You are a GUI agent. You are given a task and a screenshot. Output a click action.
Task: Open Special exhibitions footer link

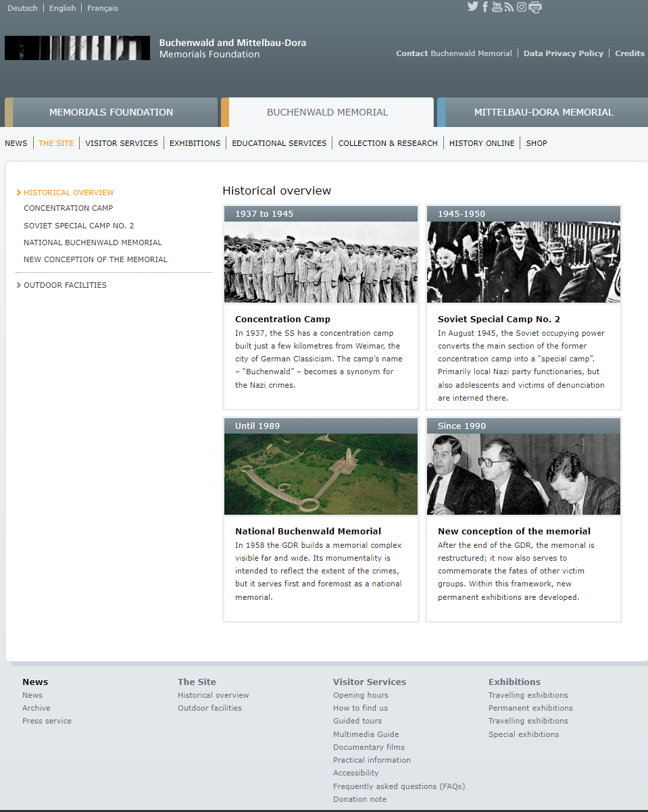[x=524, y=734]
